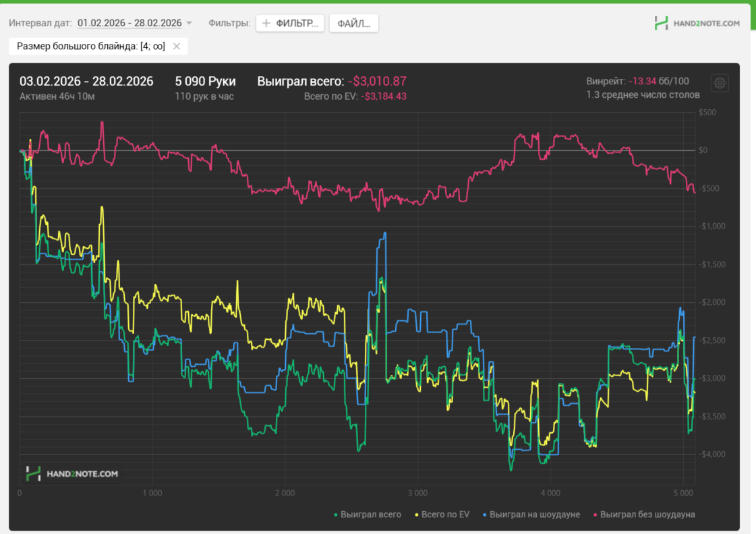This screenshot has height=534, width=756.
Task: Click the winrate value -13.34 бб/100
Action: (x=659, y=81)
